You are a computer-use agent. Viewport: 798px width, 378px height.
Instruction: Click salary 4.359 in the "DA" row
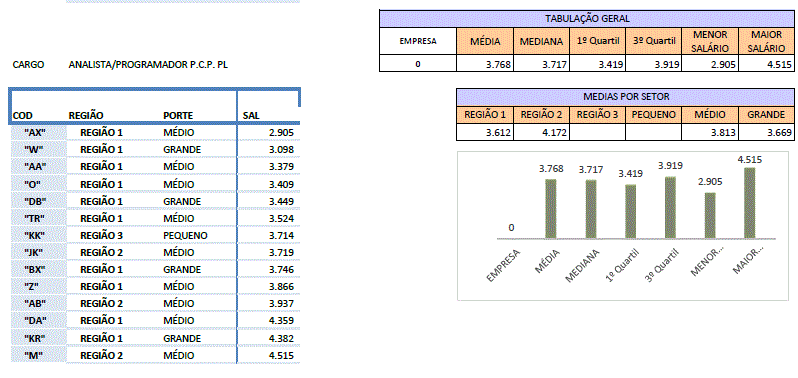tap(281, 321)
